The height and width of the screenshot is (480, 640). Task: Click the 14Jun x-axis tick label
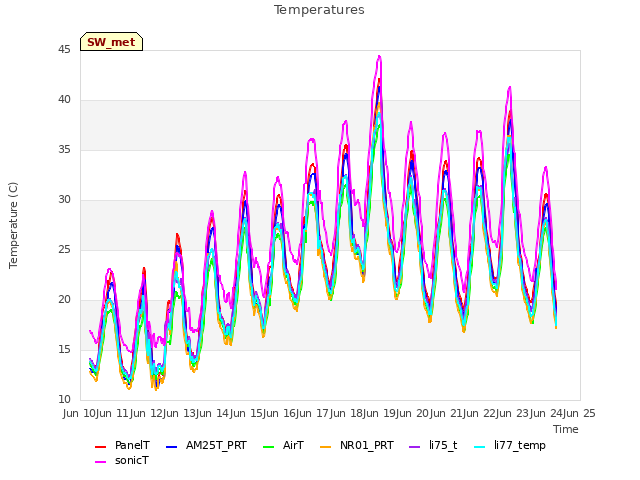point(231,413)
